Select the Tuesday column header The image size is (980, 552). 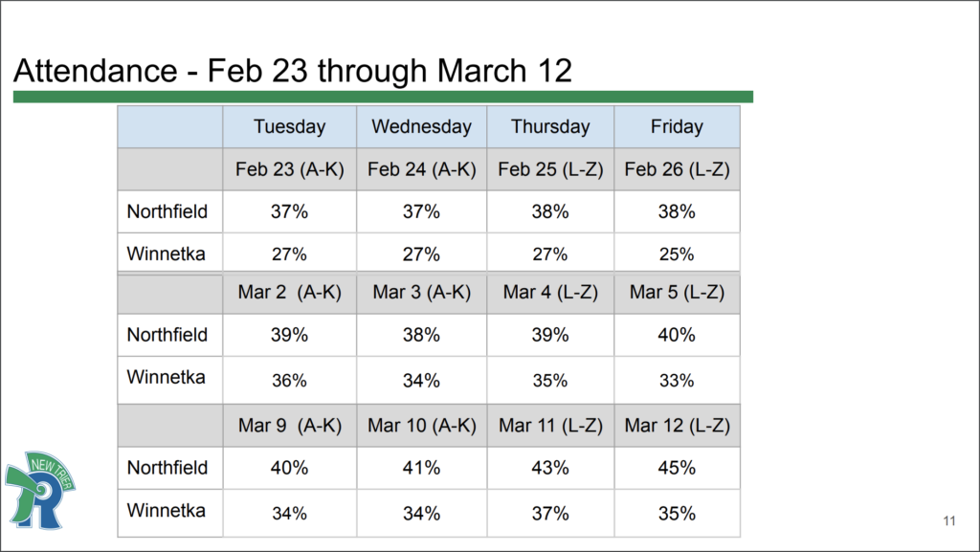point(289,126)
